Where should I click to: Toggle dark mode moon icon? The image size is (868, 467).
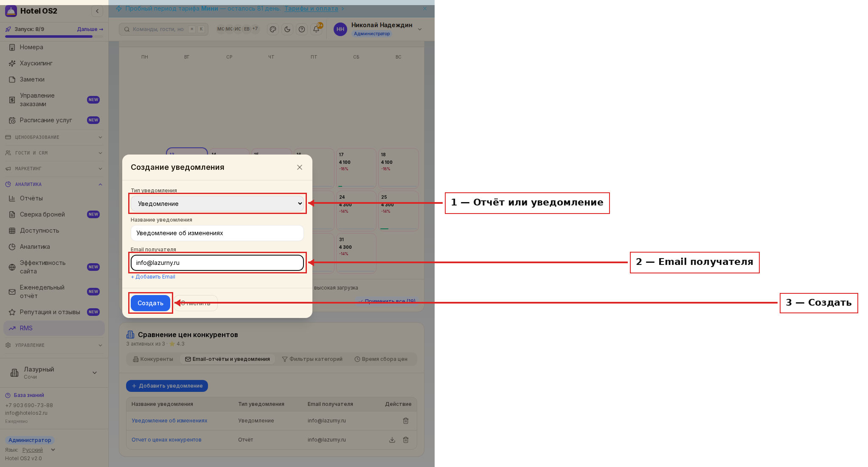[287, 29]
